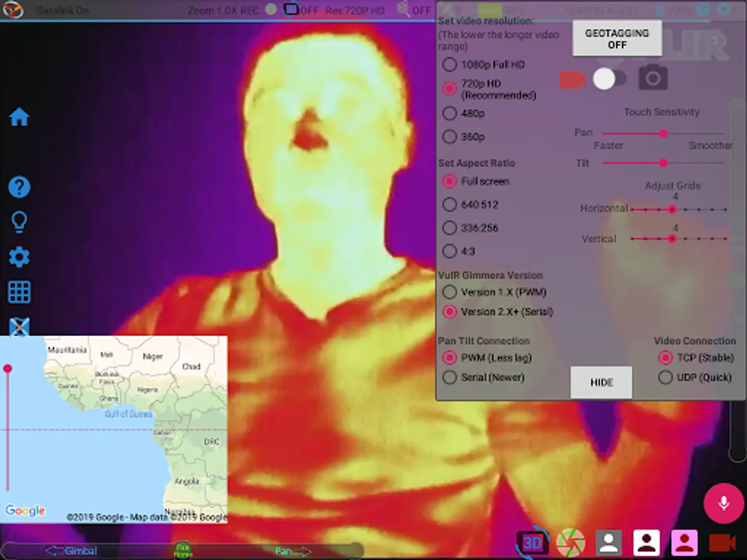The height and width of the screenshot is (560, 747).
Task: Tap the crossed-out map icon
Action: point(19,326)
